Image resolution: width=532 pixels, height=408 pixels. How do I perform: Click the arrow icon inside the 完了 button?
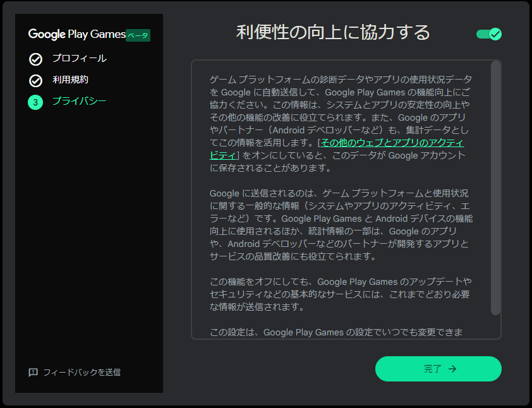pos(451,369)
